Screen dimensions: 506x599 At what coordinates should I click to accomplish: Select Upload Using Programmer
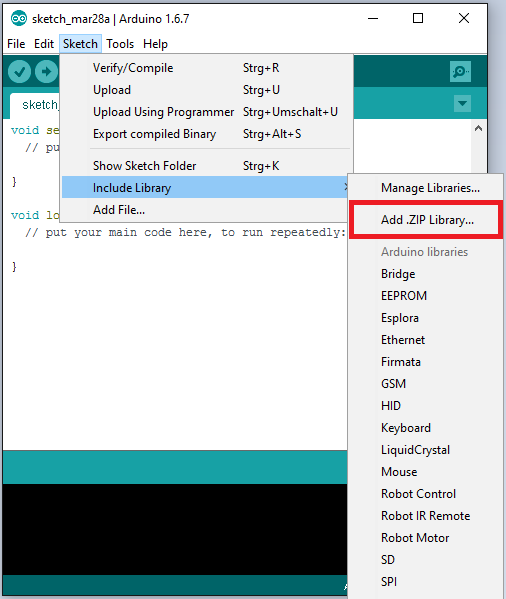206,112
